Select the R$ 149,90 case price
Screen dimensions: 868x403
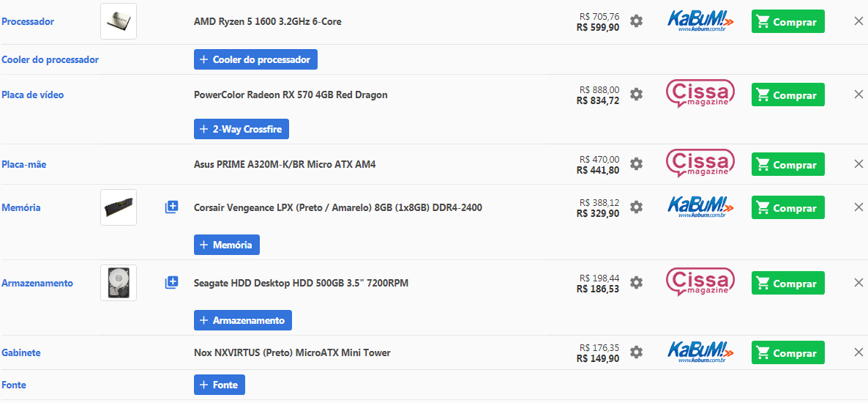(598, 358)
